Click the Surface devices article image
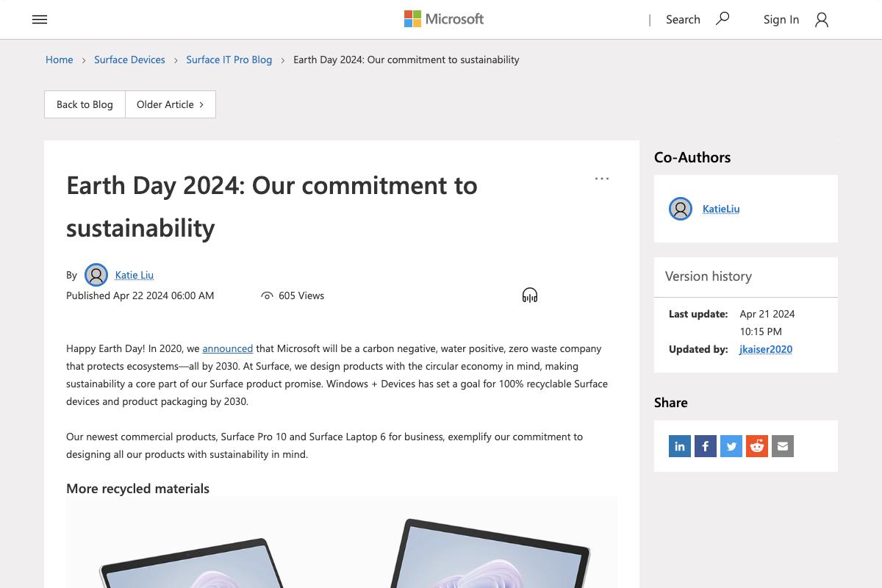This screenshot has height=588, width=882. coord(342,542)
